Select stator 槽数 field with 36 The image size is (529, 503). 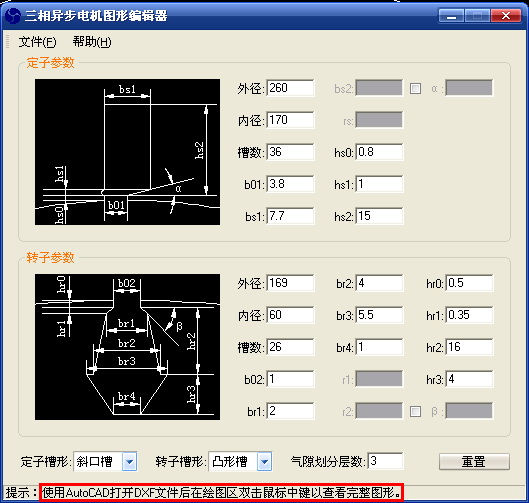pyautogui.click(x=290, y=152)
